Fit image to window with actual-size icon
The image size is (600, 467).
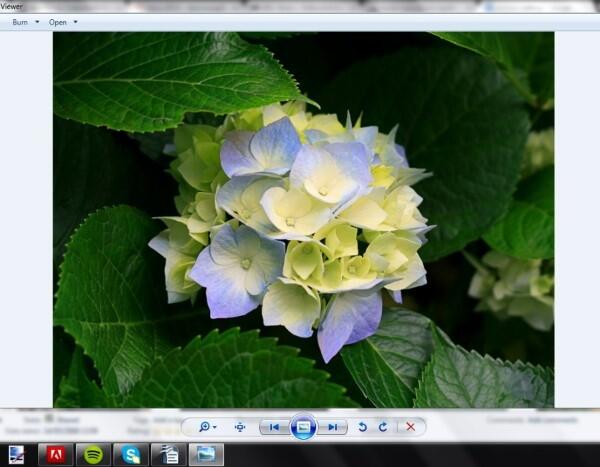click(240, 427)
